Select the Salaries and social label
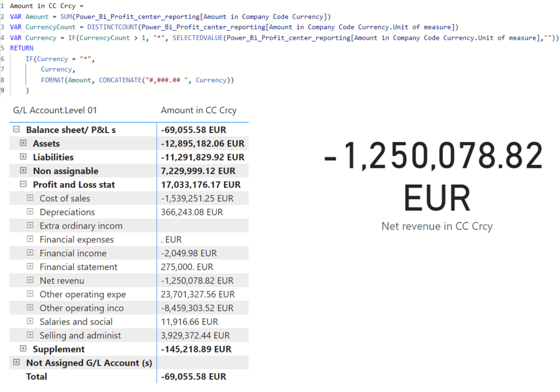This screenshot has height=392, width=560. click(76, 322)
